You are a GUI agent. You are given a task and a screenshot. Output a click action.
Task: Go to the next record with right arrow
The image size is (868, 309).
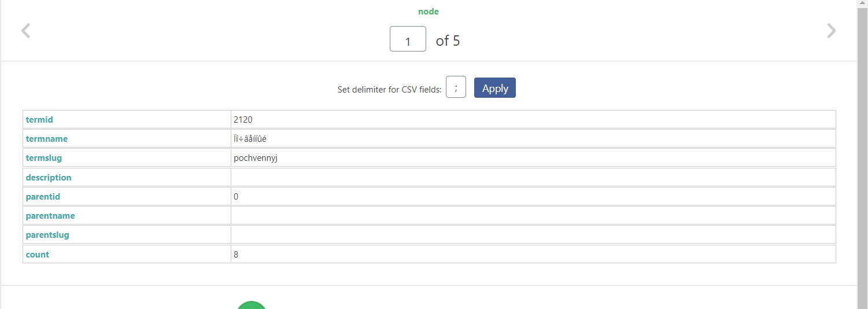point(832,31)
